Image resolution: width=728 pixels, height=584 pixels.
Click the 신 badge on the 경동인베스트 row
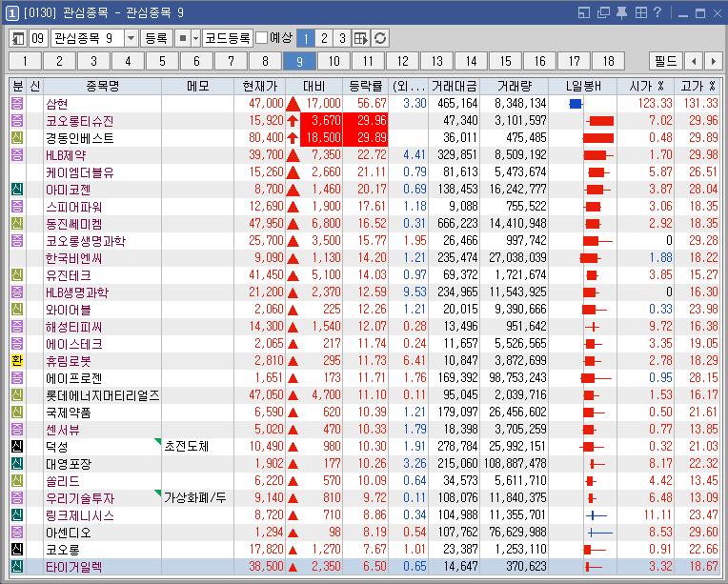[17, 137]
